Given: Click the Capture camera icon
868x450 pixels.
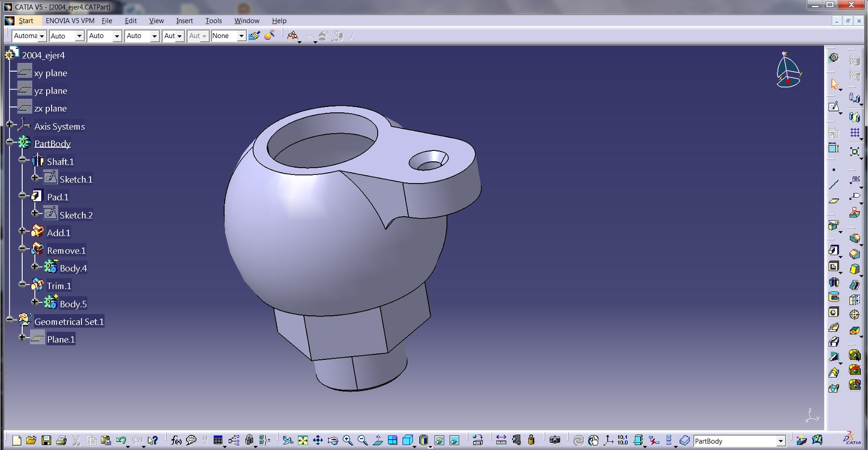Looking at the screenshot, I should click(x=554, y=440).
